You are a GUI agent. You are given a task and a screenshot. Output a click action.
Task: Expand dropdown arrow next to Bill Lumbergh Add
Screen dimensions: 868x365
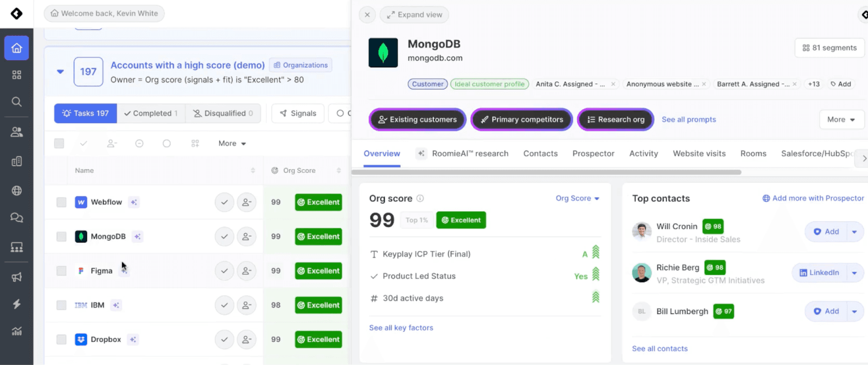tap(854, 311)
